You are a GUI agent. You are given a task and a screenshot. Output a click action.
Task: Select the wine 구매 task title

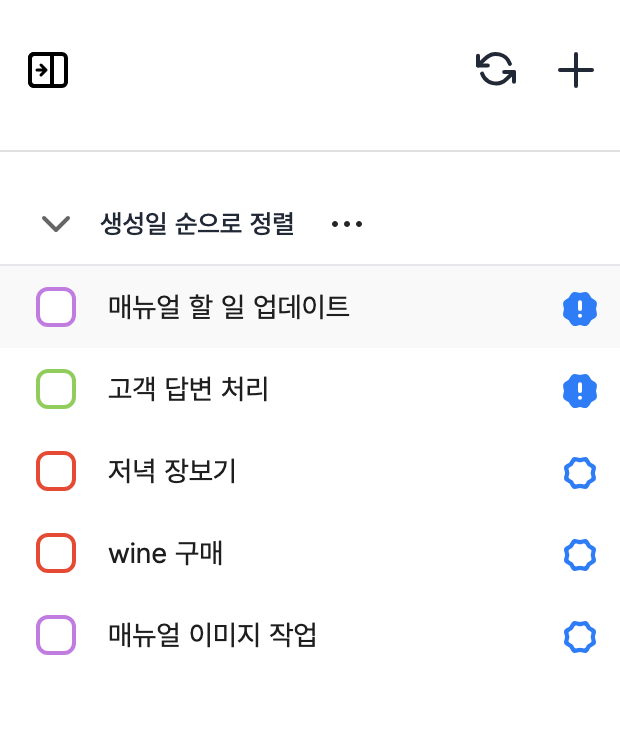point(165,553)
